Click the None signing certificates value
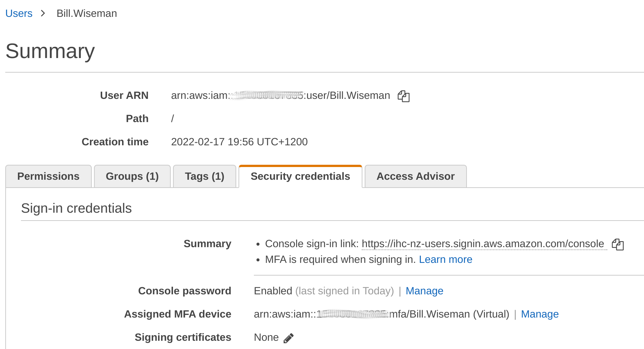Image resolution: width=644 pixels, height=349 pixels. pos(266,337)
